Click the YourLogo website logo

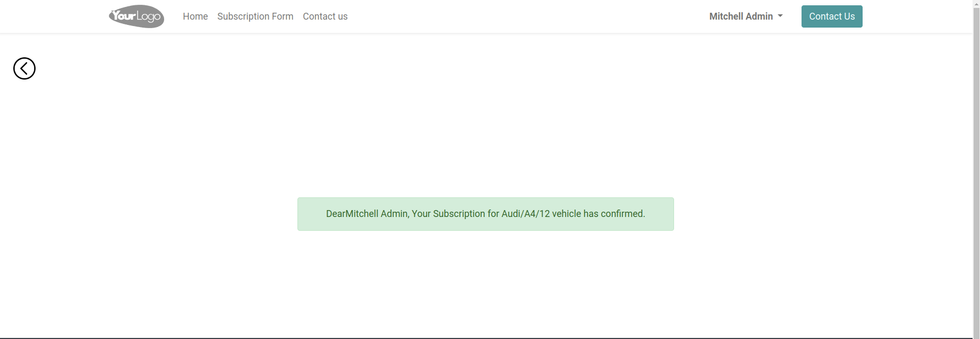137,16
